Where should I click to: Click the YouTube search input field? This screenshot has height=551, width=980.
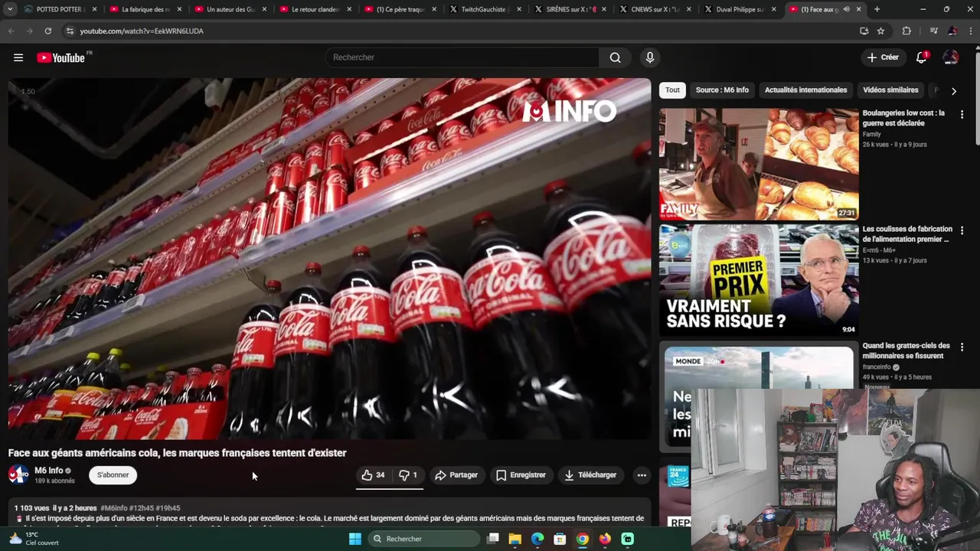click(462, 57)
